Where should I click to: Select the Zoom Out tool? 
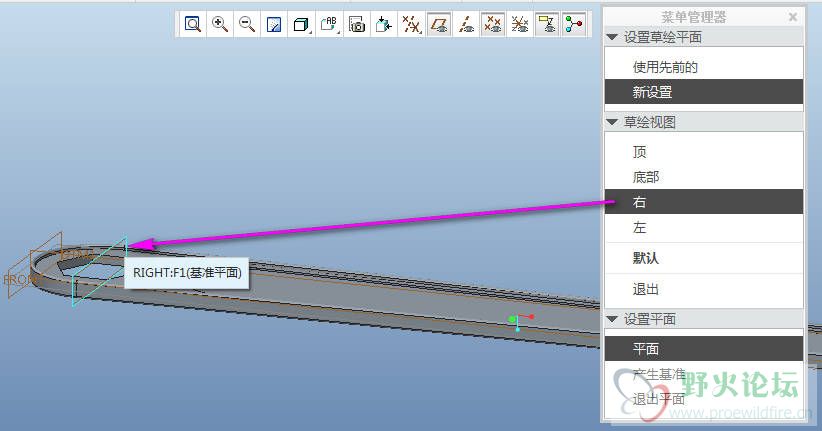247,24
